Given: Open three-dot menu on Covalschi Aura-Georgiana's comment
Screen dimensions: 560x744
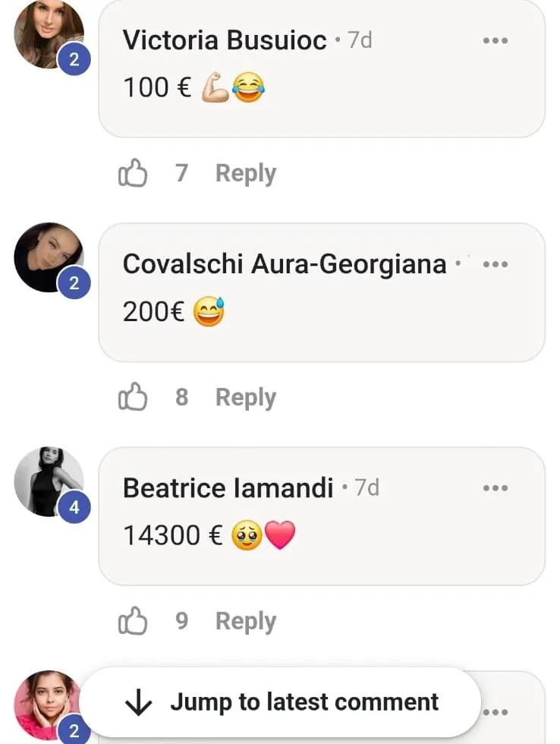Looking at the screenshot, I should (496, 264).
